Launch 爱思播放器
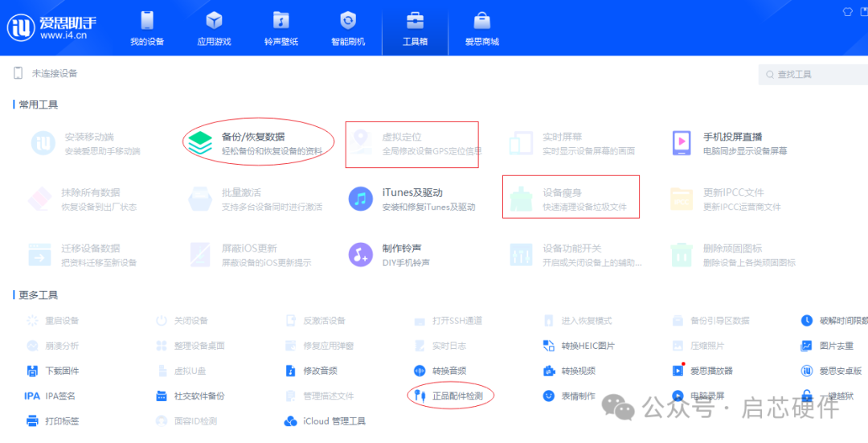The height and width of the screenshot is (443, 868). click(x=702, y=371)
